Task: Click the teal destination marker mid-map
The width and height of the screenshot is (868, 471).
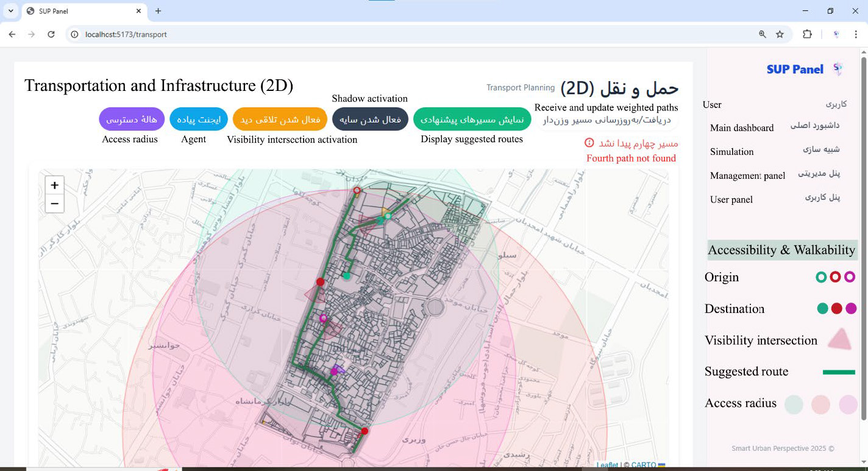Action: click(x=346, y=276)
